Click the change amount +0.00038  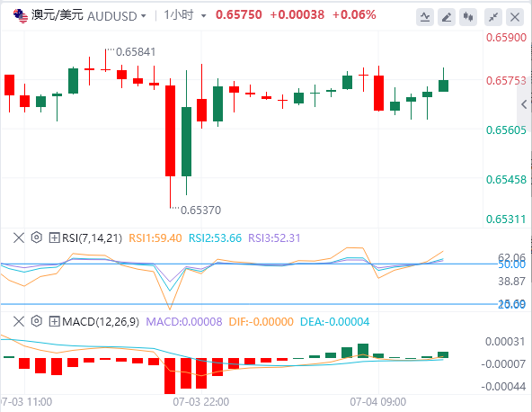pos(297,14)
